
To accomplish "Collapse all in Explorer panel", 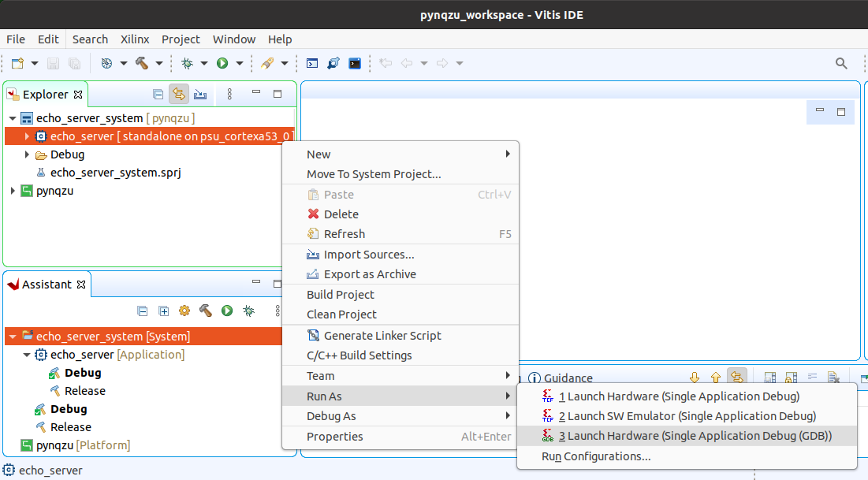I will point(158,94).
